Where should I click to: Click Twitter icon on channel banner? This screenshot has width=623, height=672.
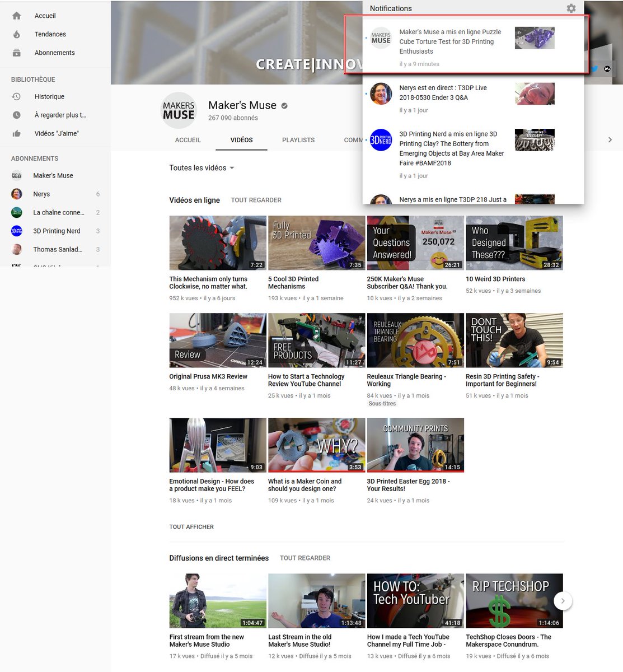(594, 69)
